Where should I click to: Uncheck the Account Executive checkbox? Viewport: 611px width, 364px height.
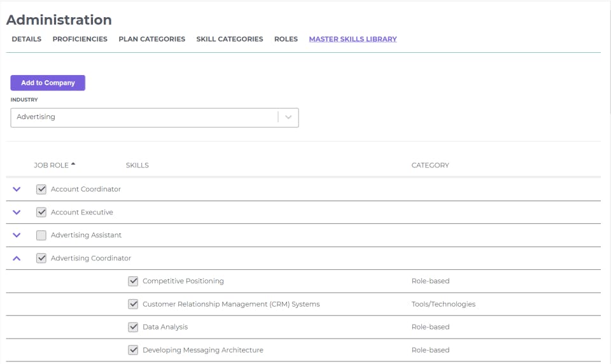pos(41,213)
